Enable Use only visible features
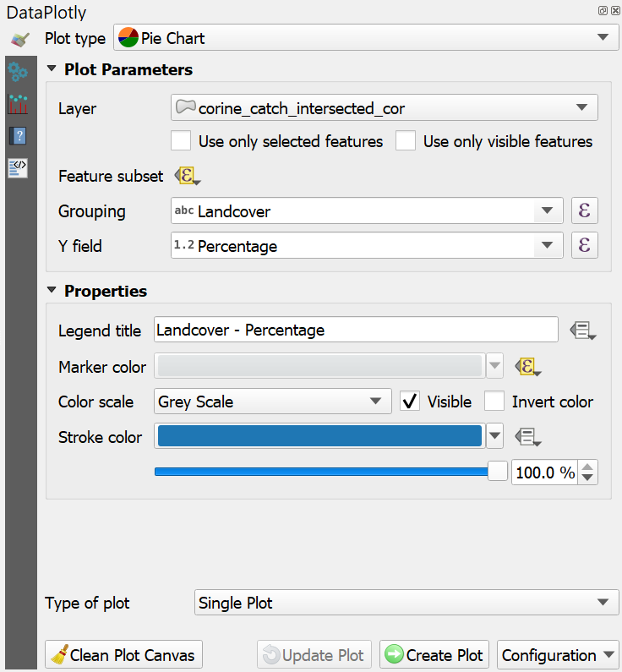Image resolution: width=622 pixels, height=672 pixels. (406, 140)
